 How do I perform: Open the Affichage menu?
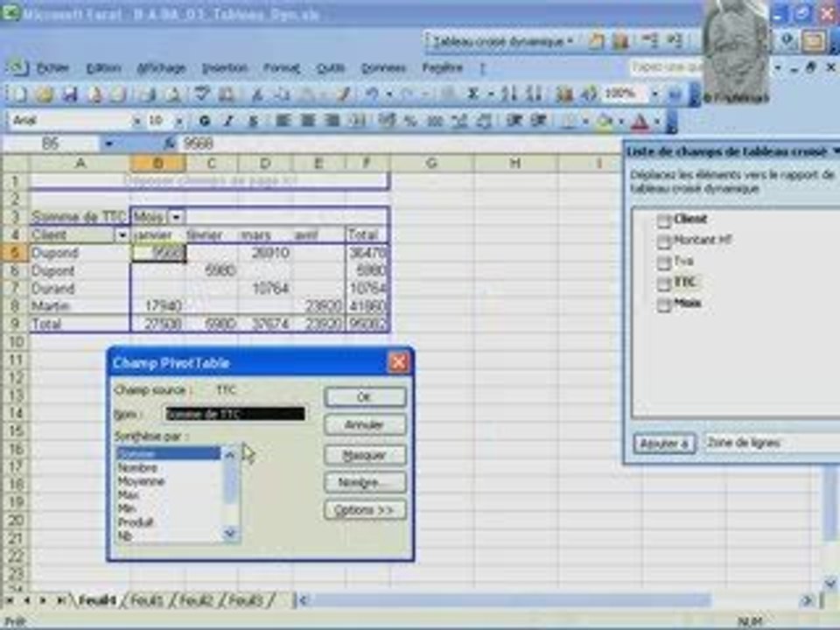coord(161,68)
